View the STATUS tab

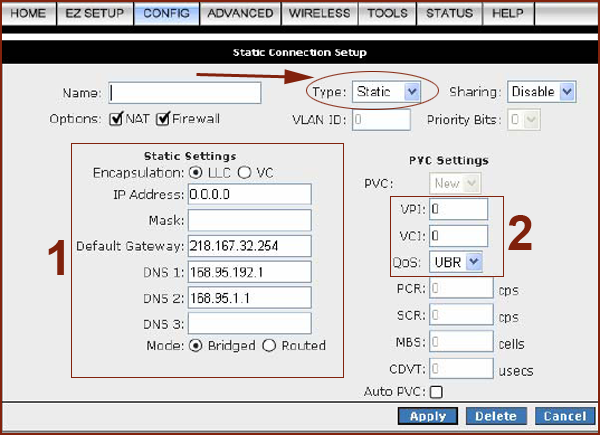click(449, 14)
